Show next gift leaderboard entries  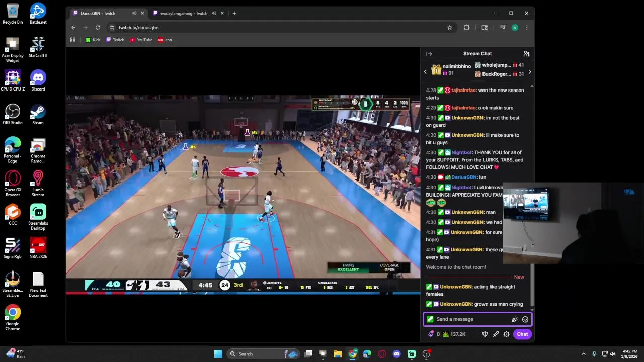point(529,72)
